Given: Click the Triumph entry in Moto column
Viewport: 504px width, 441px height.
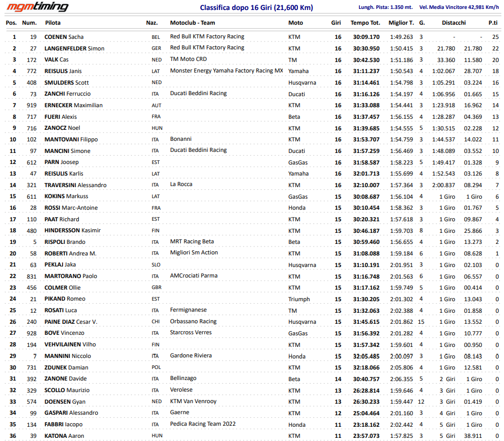Looking at the screenshot, I should [299, 299].
